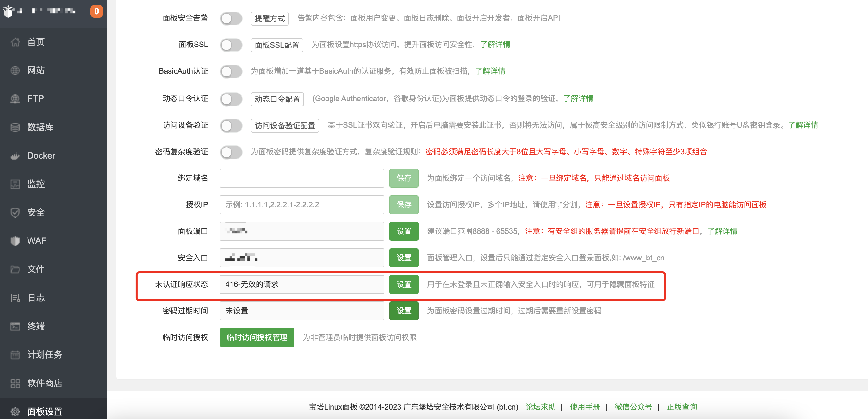
Task: Toggle the 面板安全告警 switch
Action: pyautogui.click(x=231, y=18)
